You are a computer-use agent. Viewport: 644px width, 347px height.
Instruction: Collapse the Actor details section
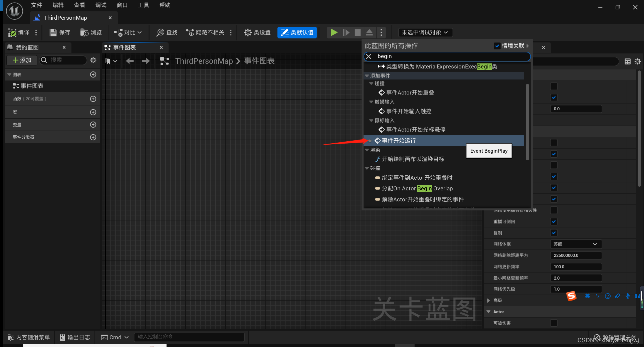pos(488,312)
